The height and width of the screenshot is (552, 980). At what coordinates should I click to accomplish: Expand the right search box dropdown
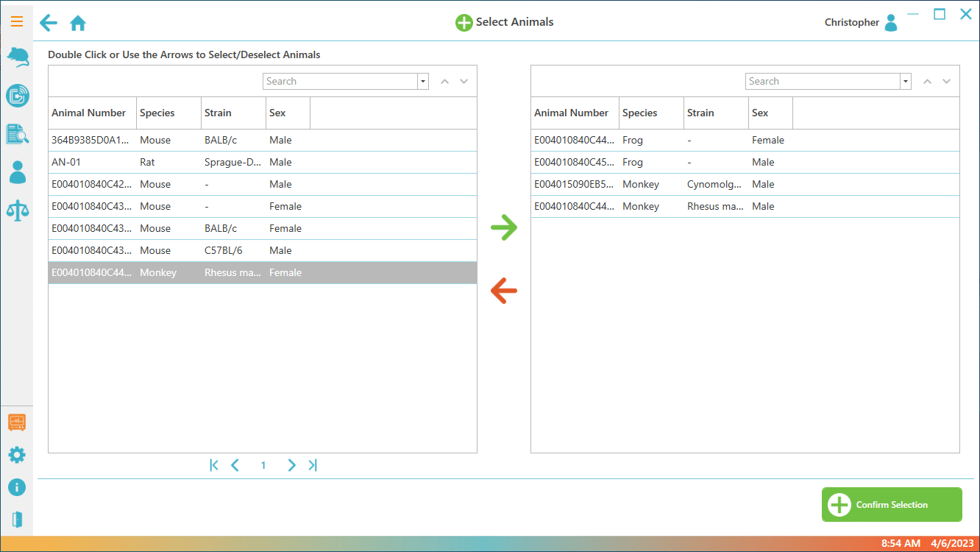(906, 82)
